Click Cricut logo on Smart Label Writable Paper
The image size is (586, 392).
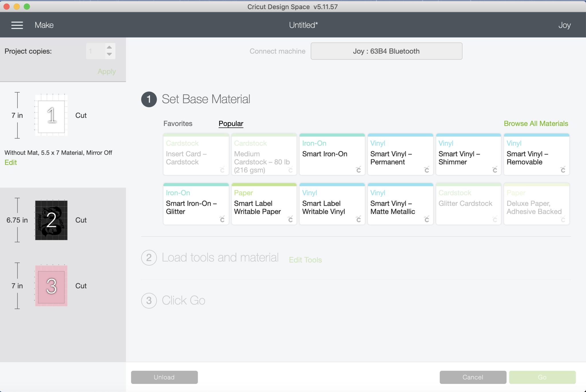[x=290, y=219]
